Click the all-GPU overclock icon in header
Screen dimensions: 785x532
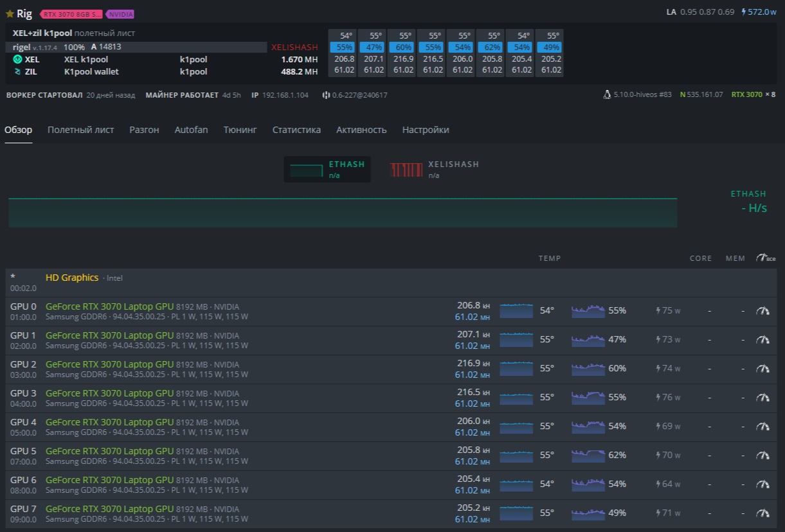(x=765, y=258)
